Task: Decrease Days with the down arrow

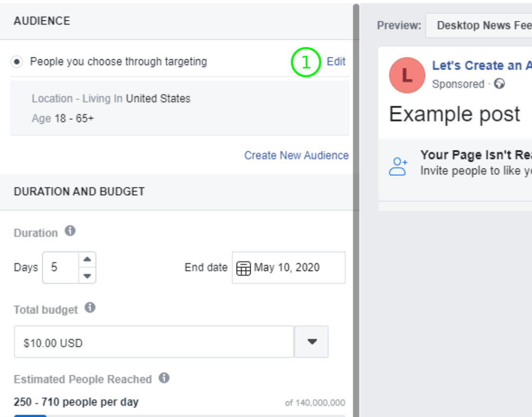Action: (x=87, y=276)
